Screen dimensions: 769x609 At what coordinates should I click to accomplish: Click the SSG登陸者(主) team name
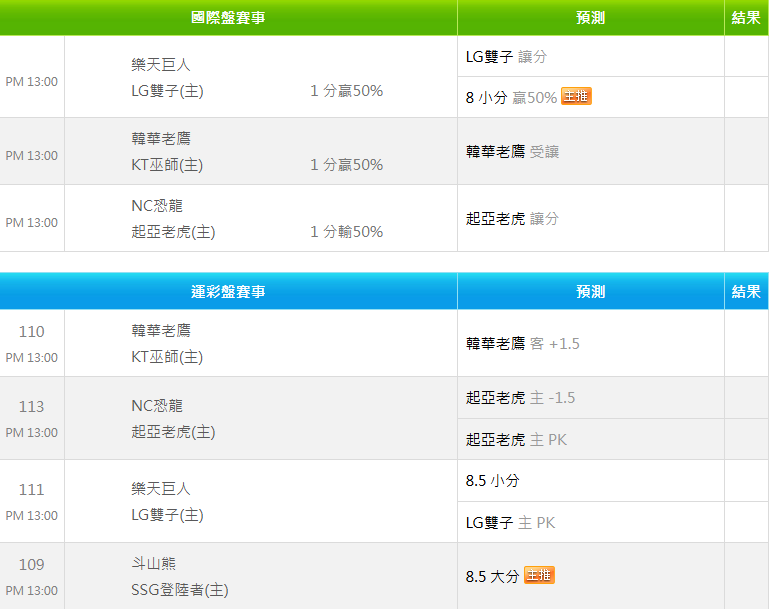pos(180,590)
